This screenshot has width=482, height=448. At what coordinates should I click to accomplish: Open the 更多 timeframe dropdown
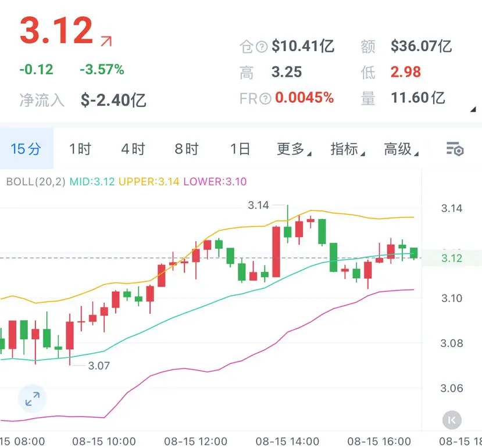294,149
